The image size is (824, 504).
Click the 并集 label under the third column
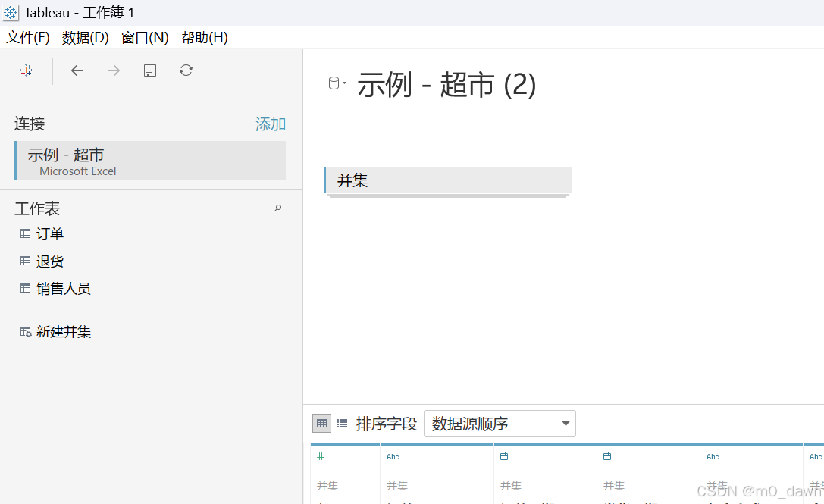tap(511, 486)
